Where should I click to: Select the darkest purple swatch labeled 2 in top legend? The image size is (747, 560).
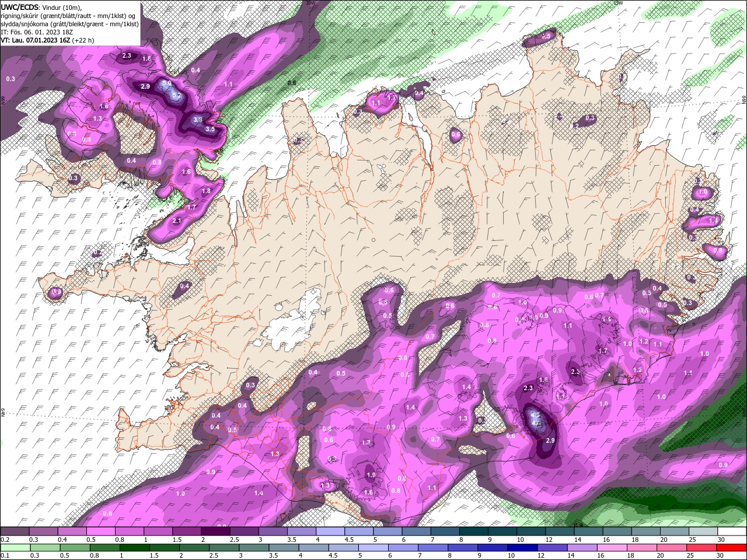click(x=215, y=531)
